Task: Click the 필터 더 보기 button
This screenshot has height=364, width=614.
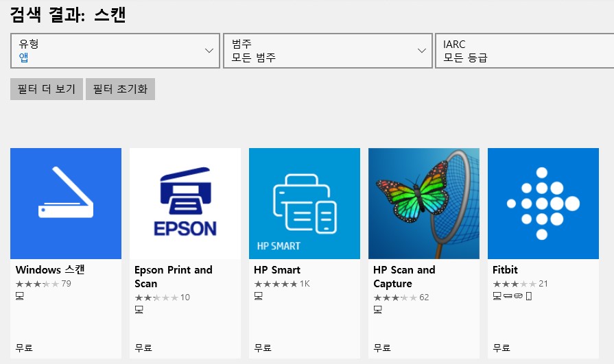Action: click(47, 89)
